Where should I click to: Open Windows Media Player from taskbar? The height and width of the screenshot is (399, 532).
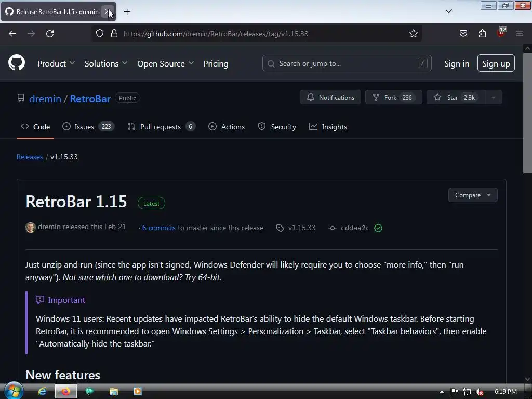click(137, 392)
